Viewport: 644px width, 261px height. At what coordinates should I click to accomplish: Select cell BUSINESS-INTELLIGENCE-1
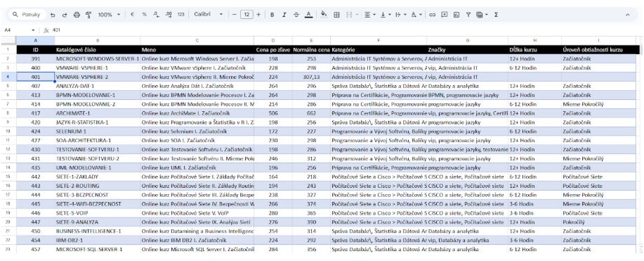(98, 231)
